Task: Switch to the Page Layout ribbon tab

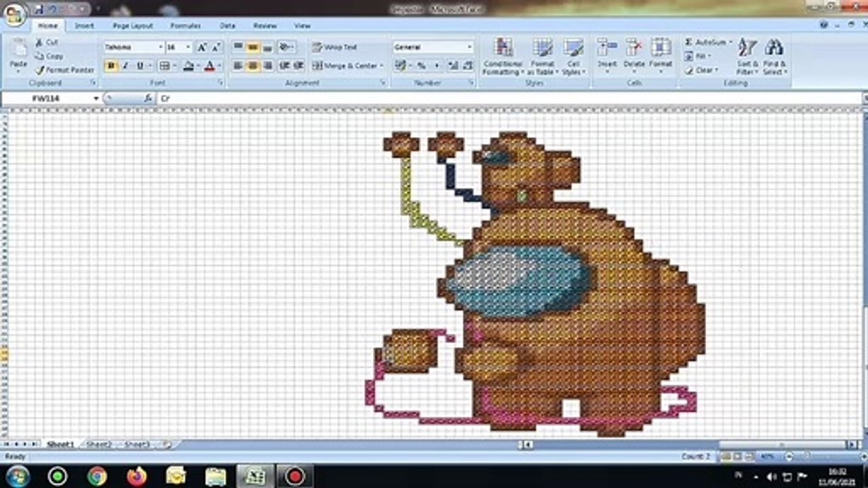Action: (x=133, y=26)
